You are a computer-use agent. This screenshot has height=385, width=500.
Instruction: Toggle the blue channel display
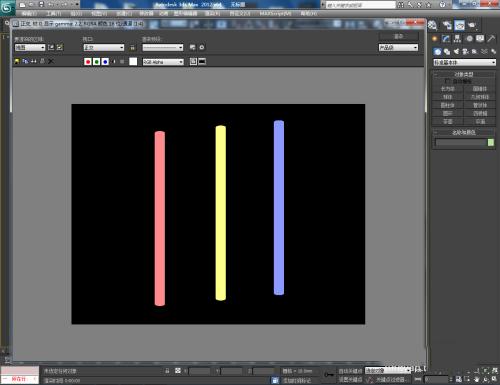[105, 62]
